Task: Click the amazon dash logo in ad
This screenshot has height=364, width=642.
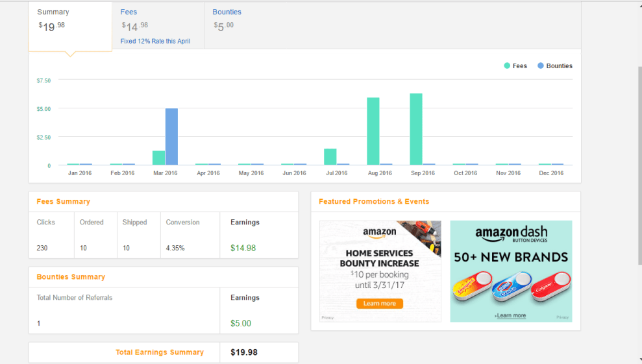Action: tap(511, 234)
